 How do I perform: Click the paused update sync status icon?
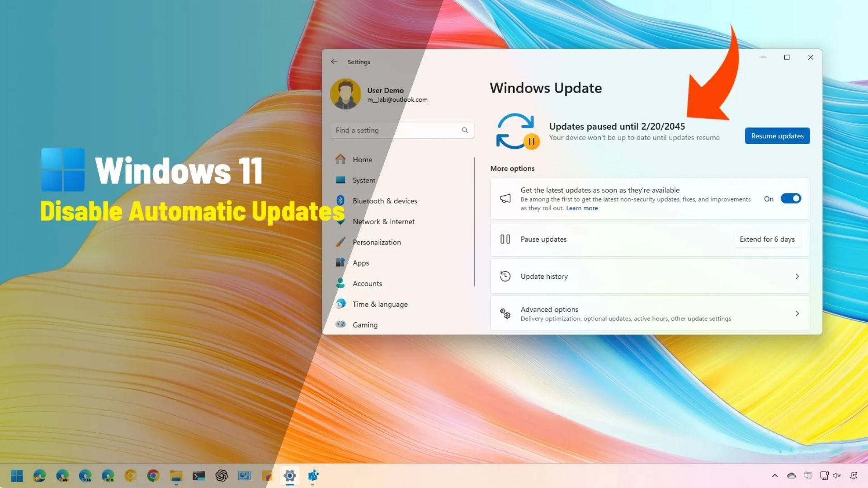pos(517,131)
